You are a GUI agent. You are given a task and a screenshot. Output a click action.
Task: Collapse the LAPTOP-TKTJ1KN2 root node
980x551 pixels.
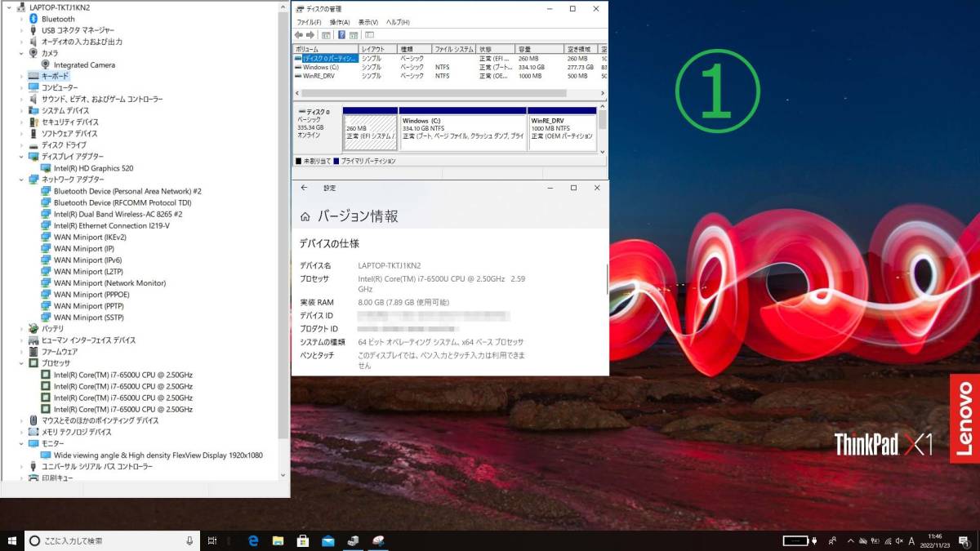10,7
